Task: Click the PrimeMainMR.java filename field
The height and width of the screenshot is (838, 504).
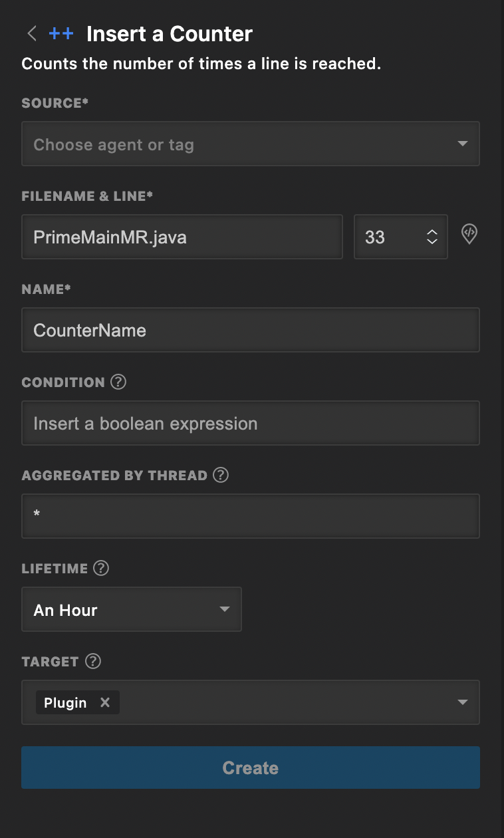Action: point(182,237)
